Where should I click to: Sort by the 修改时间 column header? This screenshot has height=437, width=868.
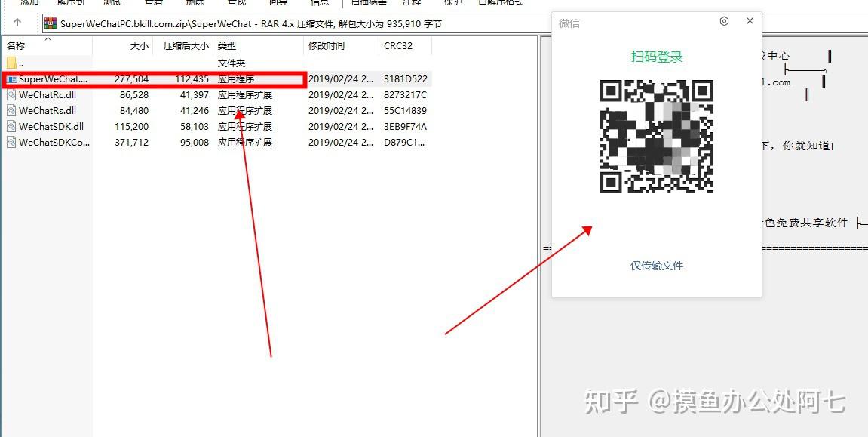pos(327,45)
